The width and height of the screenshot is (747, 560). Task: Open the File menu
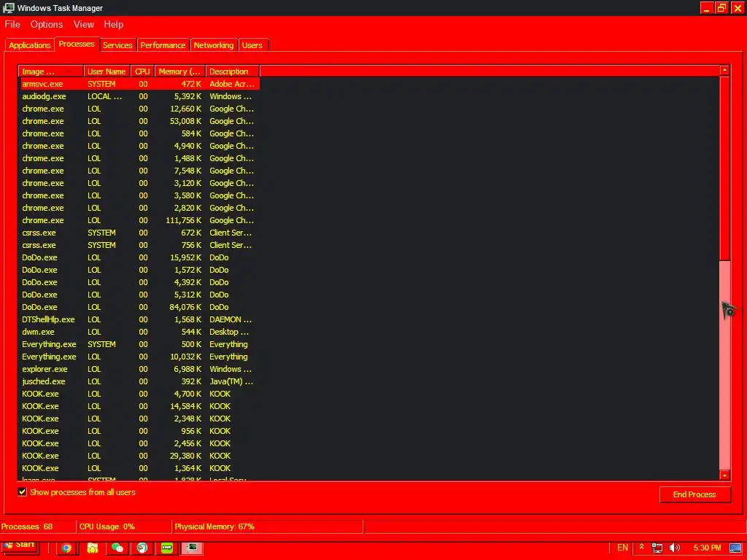[x=12, y=24]
